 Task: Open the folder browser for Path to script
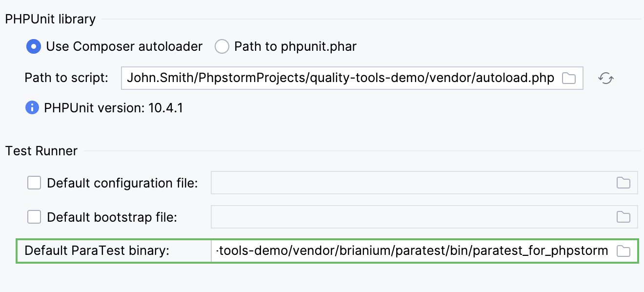click(x=569, y=78)
